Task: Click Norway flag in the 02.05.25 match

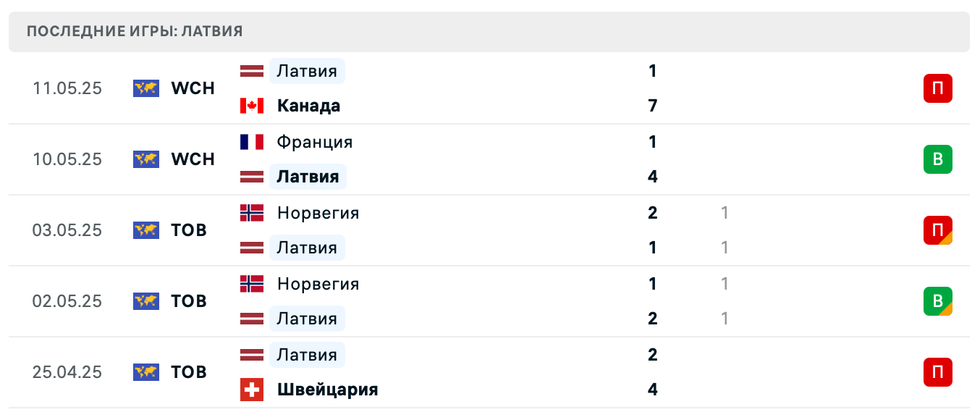Action: click(252, 284)
